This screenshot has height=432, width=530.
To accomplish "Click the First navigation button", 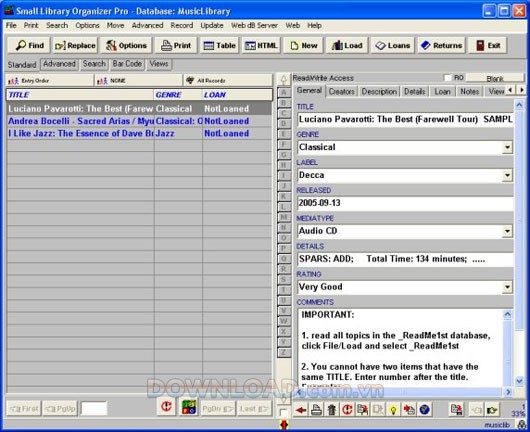I will tap(24, 409).
